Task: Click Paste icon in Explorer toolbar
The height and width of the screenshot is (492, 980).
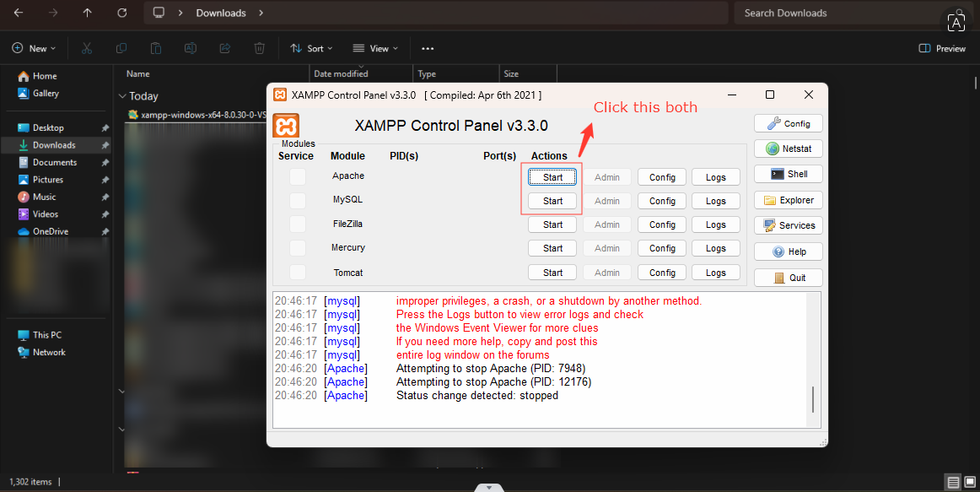Action: click(156, 48)
